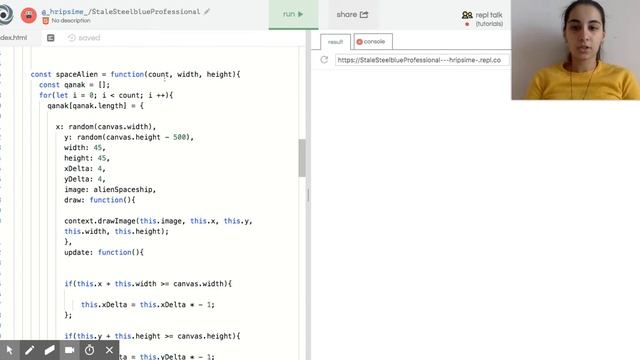Select the pointer tool in recording toolbar
Image resolution: width=640 pixels, height=360 pixels.
click(10, 350)
